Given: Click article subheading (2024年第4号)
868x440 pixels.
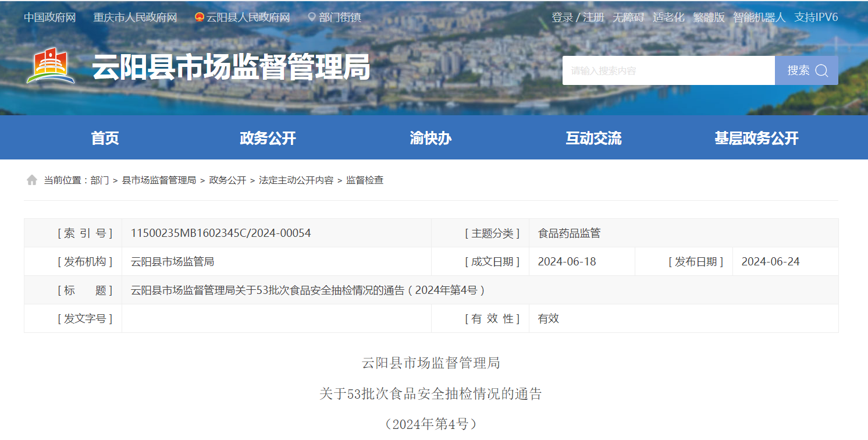Looking at the screenshot, I should [x=431, y=424].
